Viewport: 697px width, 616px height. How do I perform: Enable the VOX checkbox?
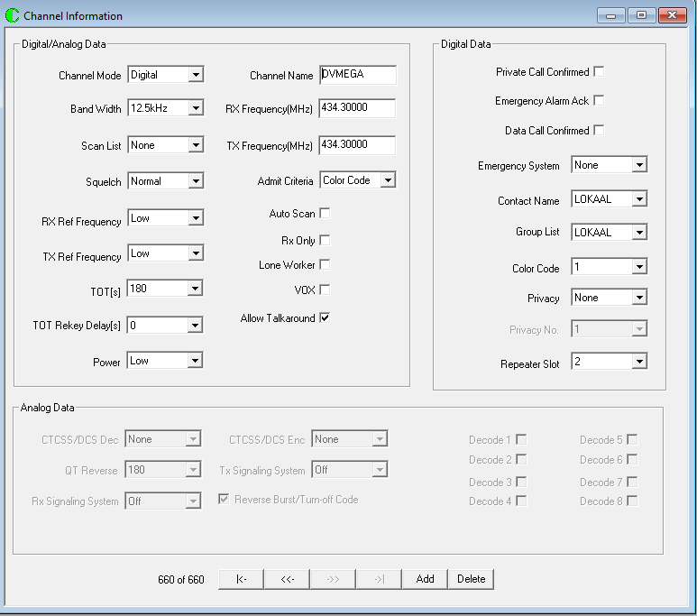(x=325, y=290)
